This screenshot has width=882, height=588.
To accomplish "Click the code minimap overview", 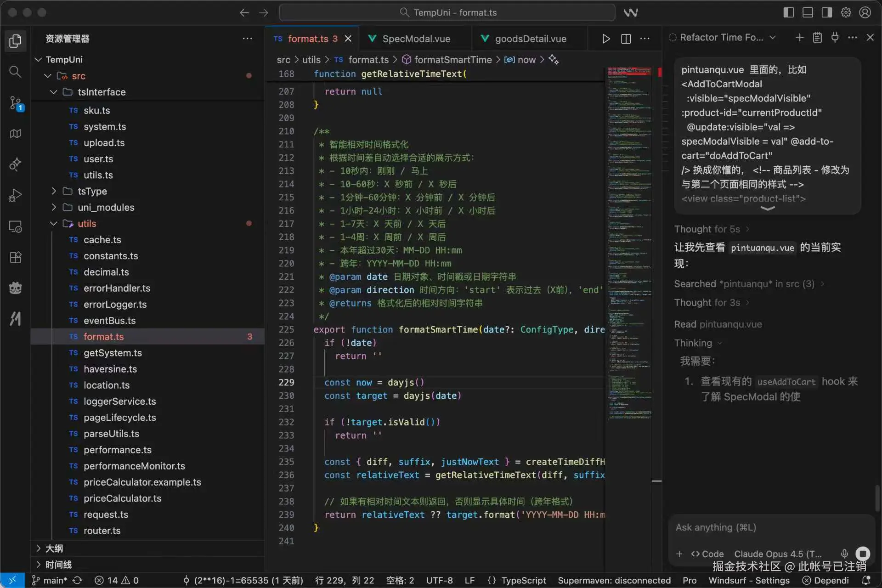I will click(629, 230).
